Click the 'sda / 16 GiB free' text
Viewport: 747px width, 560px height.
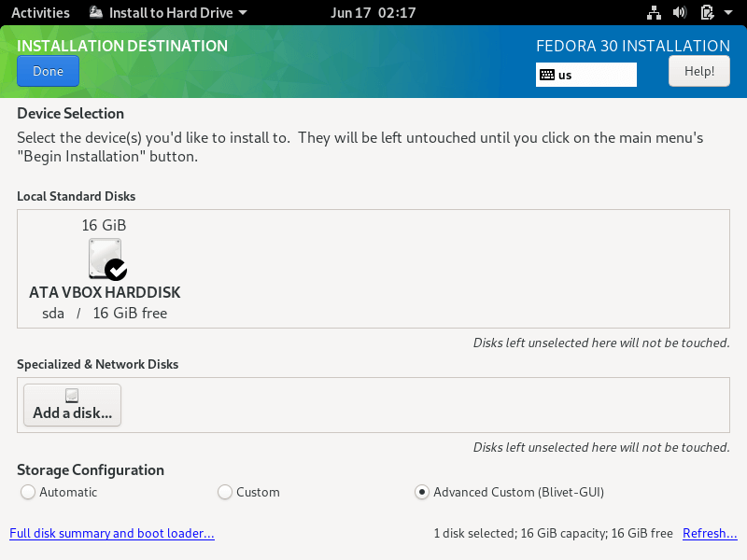[105, 314]
